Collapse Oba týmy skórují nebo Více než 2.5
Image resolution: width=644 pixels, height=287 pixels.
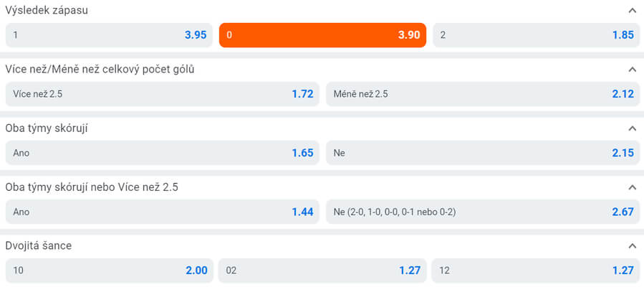[x=632, y=187]
